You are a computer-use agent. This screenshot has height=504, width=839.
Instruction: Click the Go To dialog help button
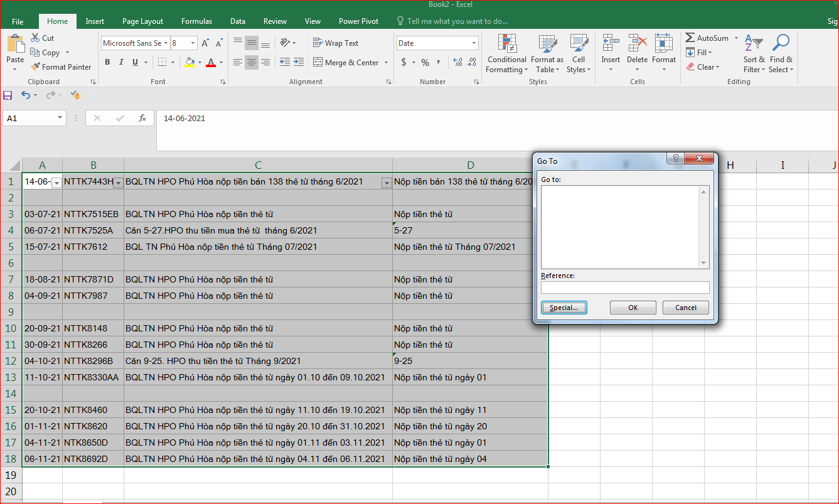tap(675, 159)
